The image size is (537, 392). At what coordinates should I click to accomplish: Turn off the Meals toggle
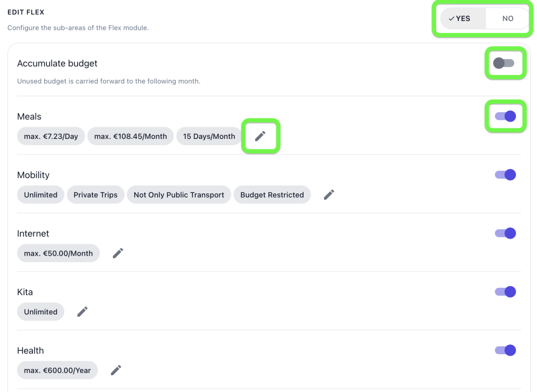(x=506, y=116)
